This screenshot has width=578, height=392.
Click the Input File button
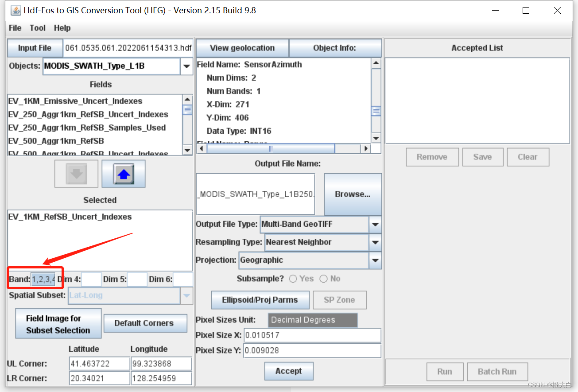point(35,48)
